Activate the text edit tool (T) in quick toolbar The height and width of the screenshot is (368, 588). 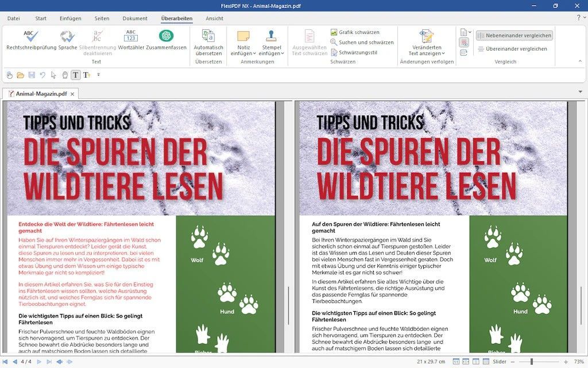pyautogui.click(x=76, y=75)
